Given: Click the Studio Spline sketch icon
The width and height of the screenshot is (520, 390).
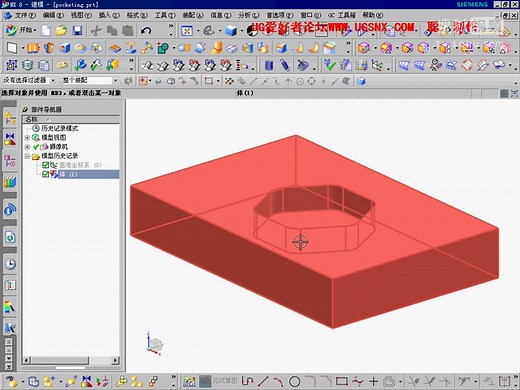Looking at the screenshot, I should click(x=358, y=381).
